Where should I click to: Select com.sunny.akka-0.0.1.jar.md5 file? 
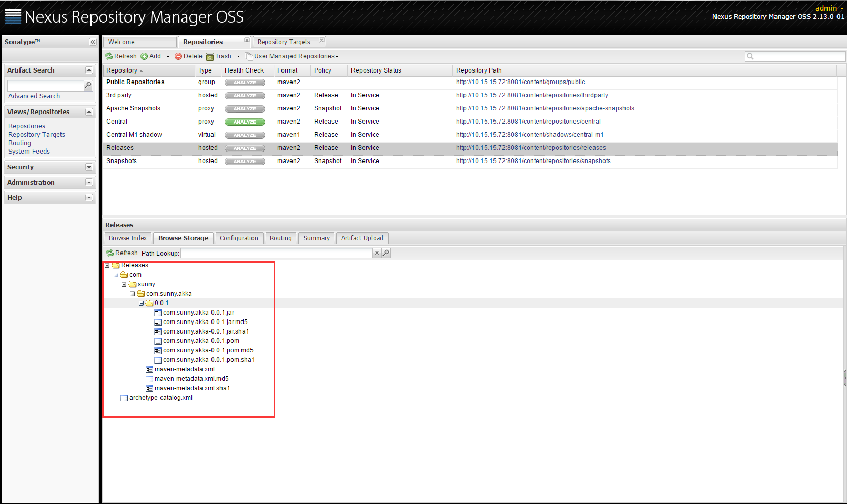pyautogui.click(x=205, y=322)
